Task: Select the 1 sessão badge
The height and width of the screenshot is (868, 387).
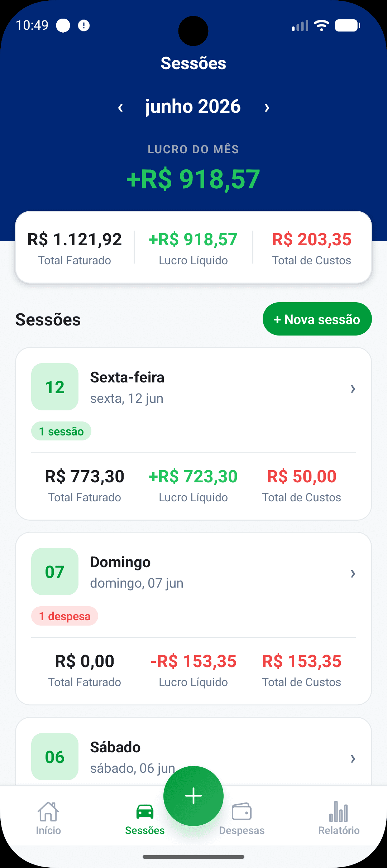Action: (x=61, y=431)
